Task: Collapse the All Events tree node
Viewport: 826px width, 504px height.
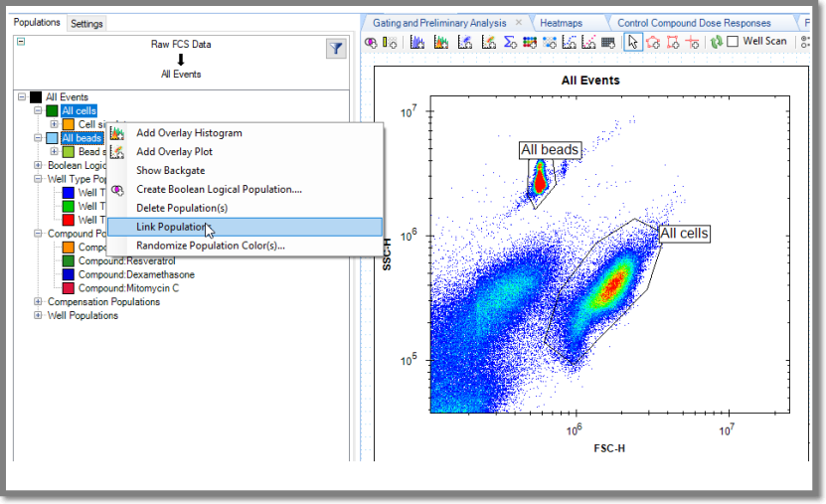Action: pos(22,96)
